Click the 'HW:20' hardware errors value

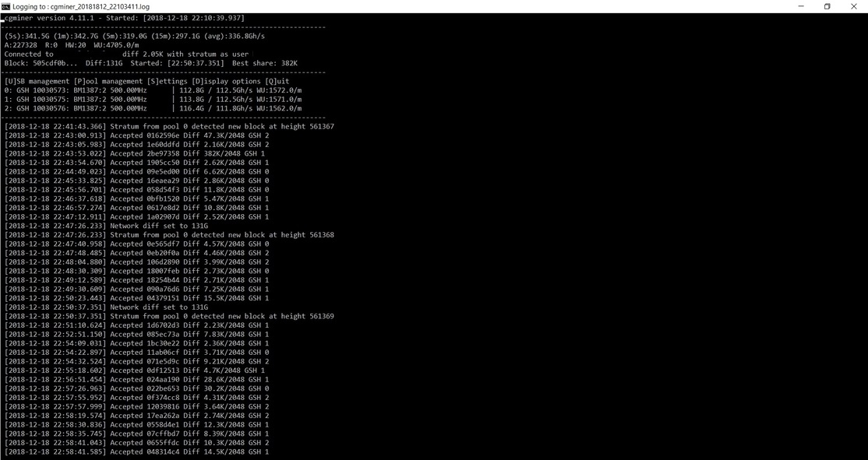tap(76, 45)
